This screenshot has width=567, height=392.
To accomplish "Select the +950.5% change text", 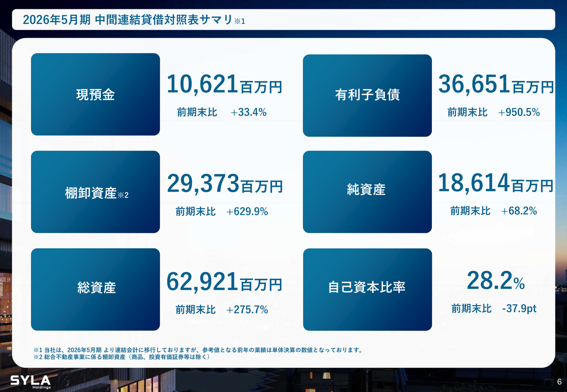I will [519, 112].
